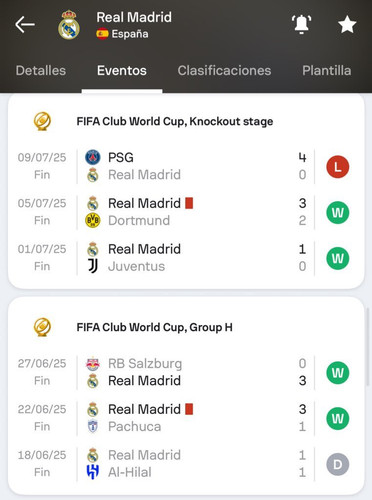Screen dimensions: 372x500
Task: Open the Real Madrid vs Pachuca match
Action: [x=186, y=418]
